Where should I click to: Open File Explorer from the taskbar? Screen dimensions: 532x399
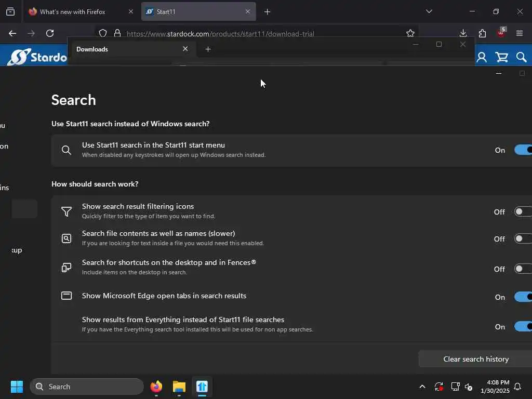click(x=179, y=387)
